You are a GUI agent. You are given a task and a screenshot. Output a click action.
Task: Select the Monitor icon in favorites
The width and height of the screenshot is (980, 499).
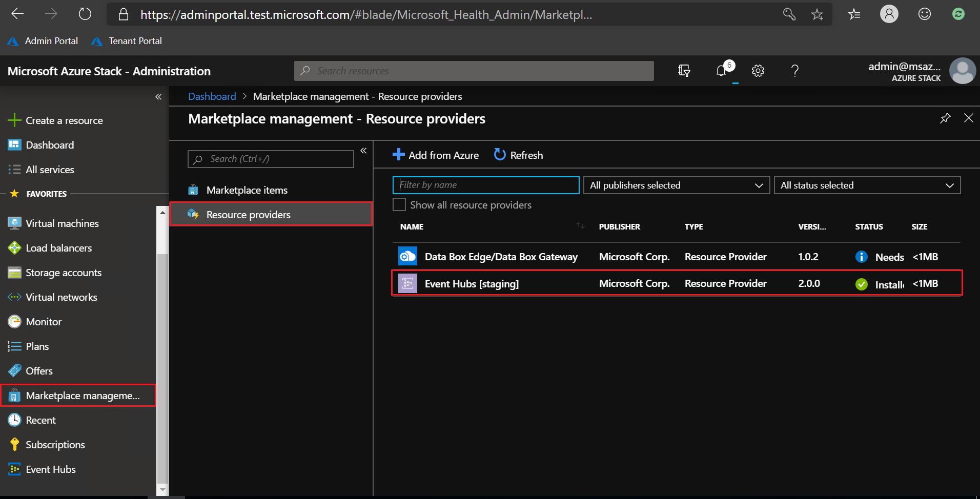[x=14, y=321]
